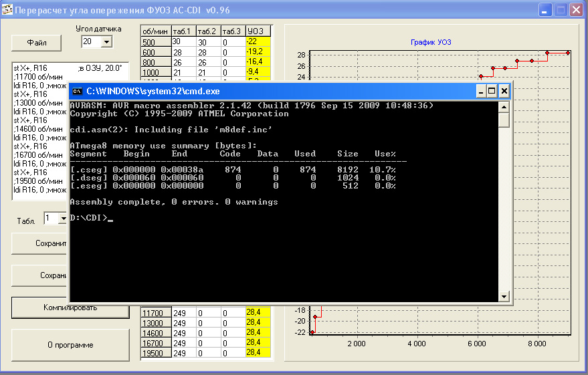Click cmd scrollbar down arrow
Image resolution: width=588 pixels, height=375 pixels.
[504, 296]
